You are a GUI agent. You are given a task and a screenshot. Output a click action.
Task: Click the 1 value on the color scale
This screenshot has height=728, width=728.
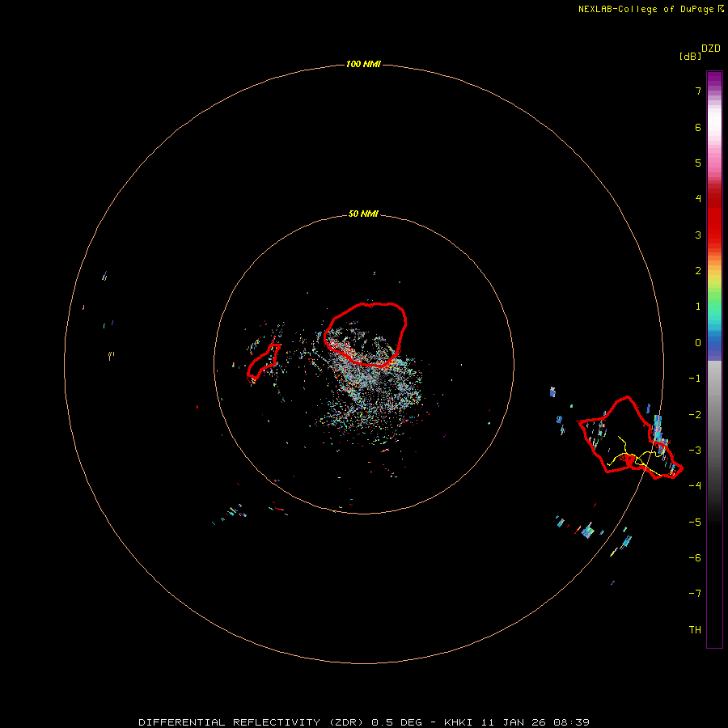point(698,307)
